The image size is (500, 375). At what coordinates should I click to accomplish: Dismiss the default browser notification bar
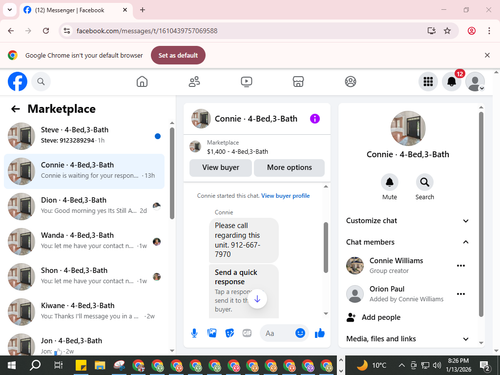[487, 55]
